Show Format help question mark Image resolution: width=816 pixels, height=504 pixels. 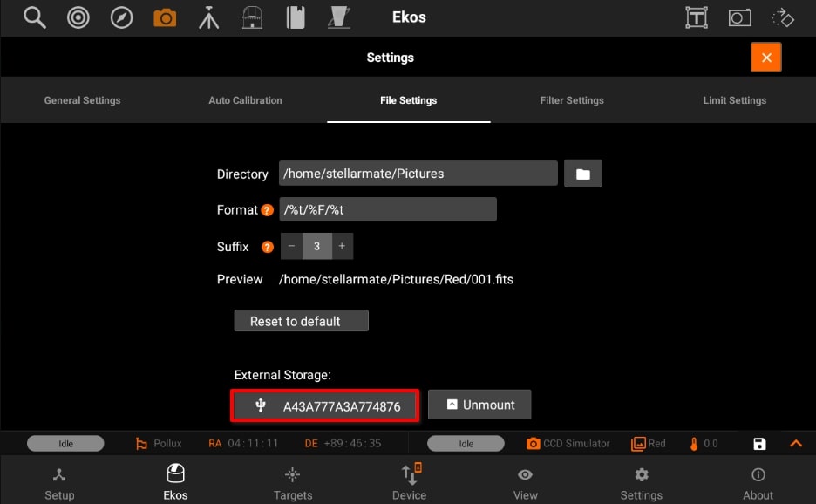tap(267, 210)
